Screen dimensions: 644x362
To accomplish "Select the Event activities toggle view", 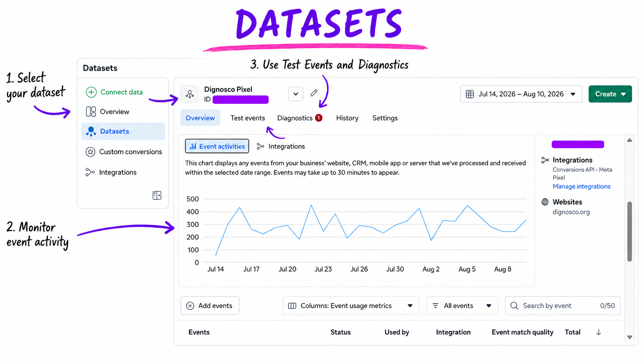I will [217, 146].
